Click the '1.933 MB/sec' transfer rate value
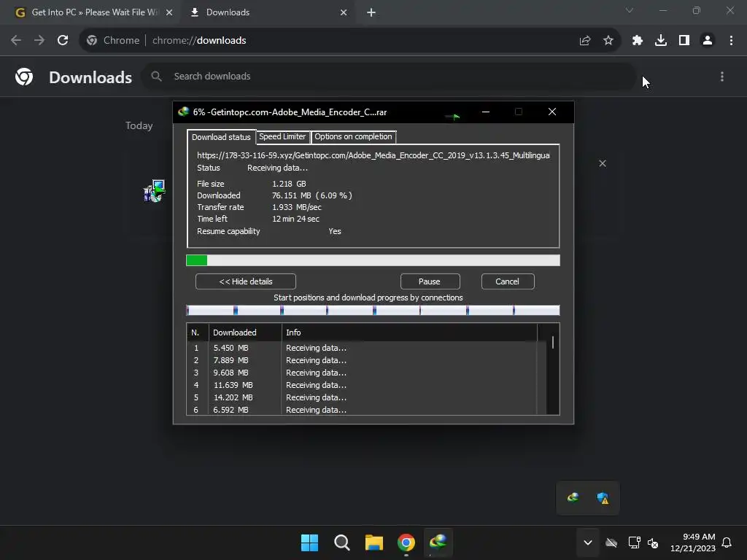The width and height of the screenshot is (747, 560). [x=297, y=207]
